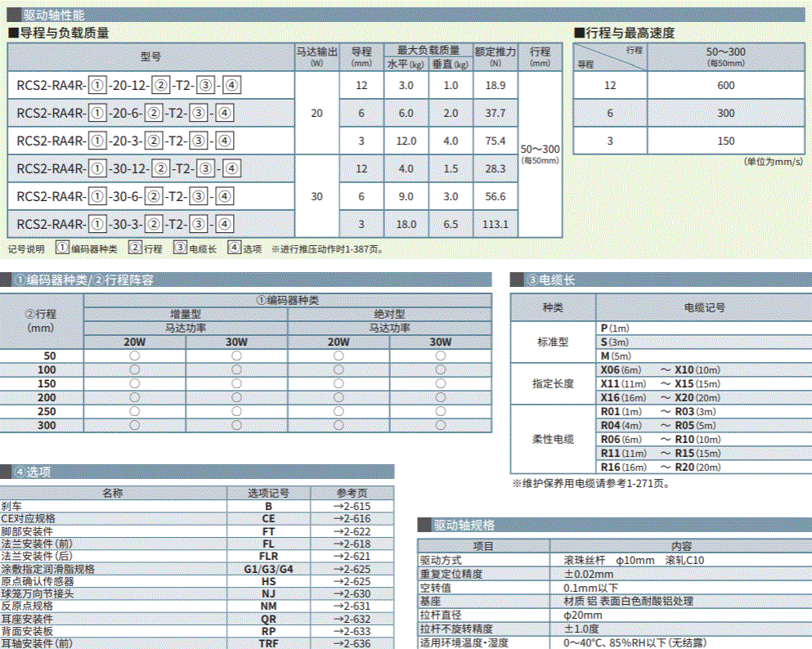Click circle for 100 stroke incremental 30W
The width and height of the screenshot is (812, 649).
[236, 369]
